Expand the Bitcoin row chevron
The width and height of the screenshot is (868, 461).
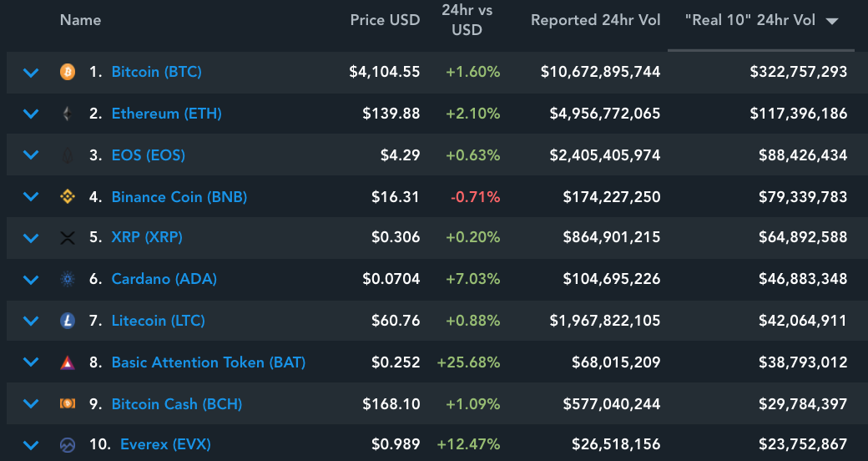tap(31, 73)
